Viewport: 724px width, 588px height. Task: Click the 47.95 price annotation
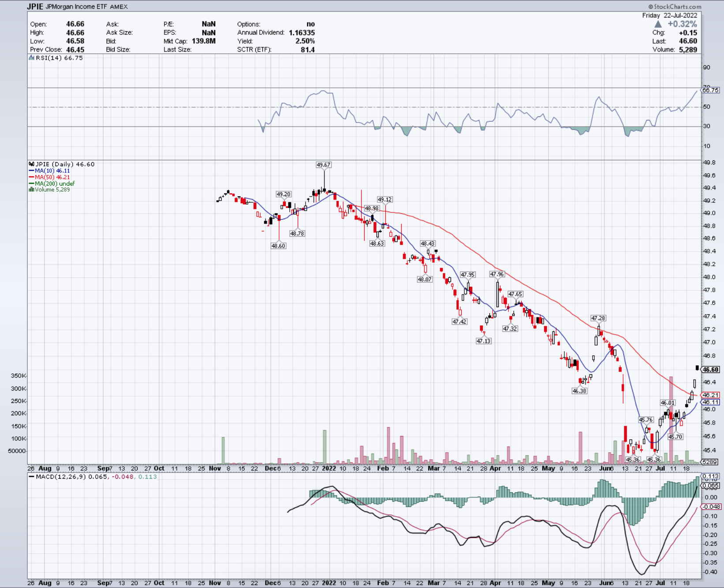467,275
